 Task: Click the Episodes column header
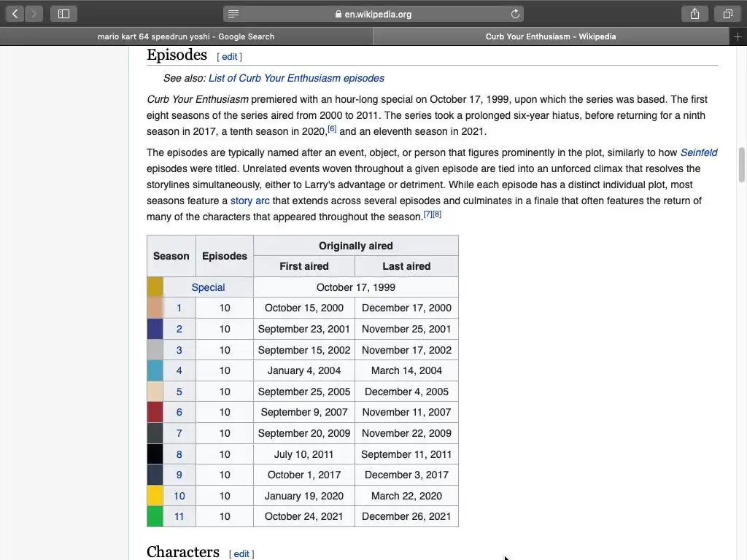point(225,256)
